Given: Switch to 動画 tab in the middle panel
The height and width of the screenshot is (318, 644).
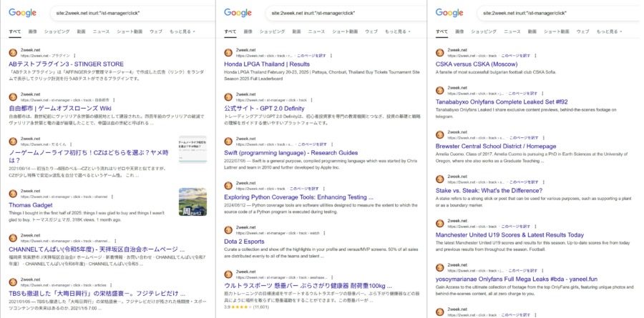Looking at the screenshot, I should pos(296,31).
